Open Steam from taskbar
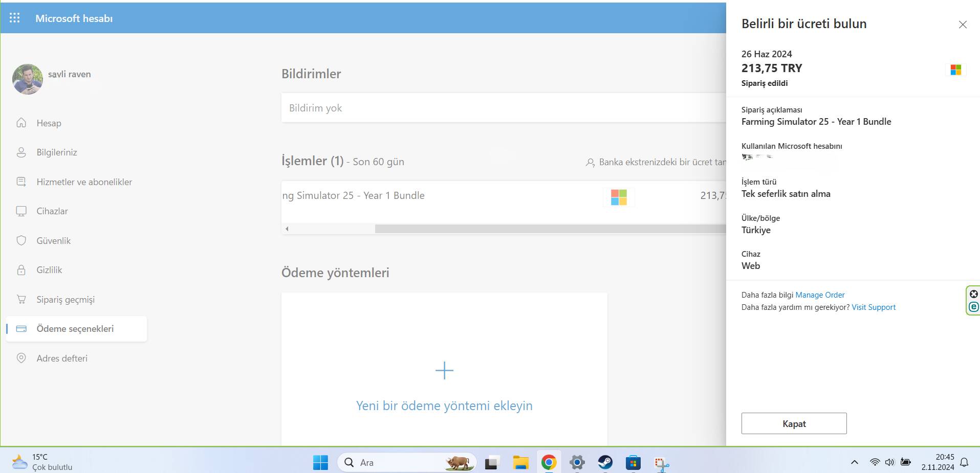This screenshot has height=473, width=980. pyautogui.click(x=605, y=462)
